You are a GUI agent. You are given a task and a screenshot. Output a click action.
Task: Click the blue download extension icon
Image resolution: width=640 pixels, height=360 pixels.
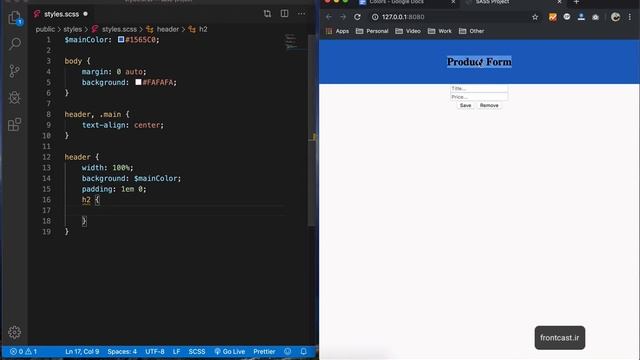click(581, 17)
